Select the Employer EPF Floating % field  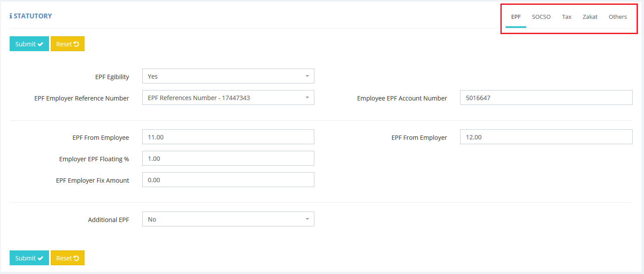(228, 159)
